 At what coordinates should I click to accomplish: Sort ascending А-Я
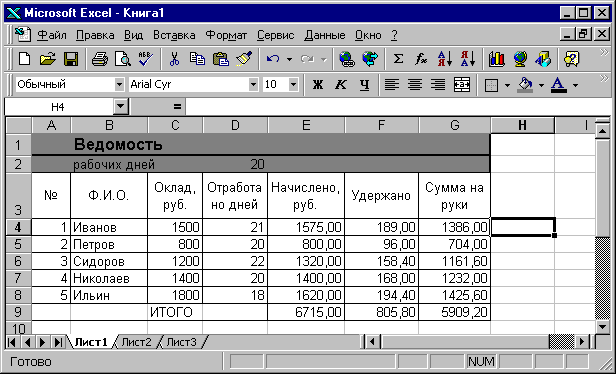click(445, 59)
